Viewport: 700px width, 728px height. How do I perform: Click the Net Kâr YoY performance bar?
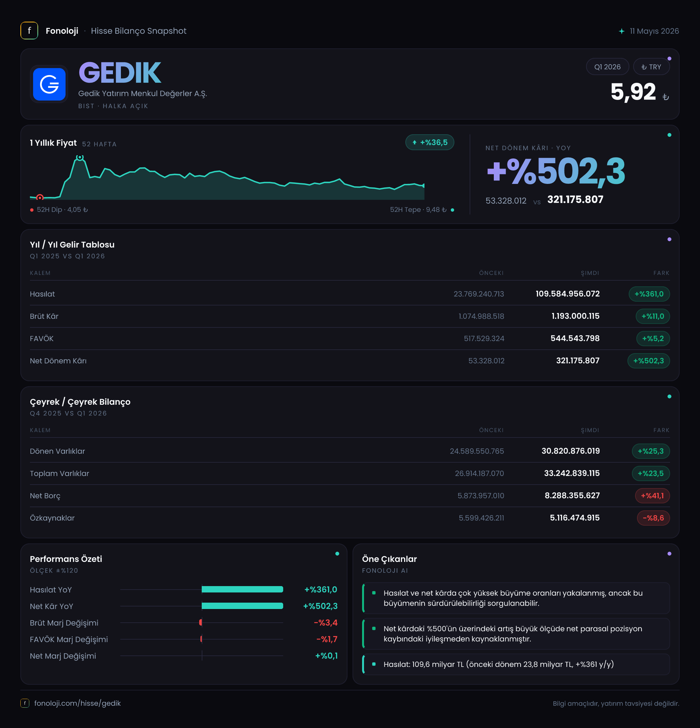242,606
